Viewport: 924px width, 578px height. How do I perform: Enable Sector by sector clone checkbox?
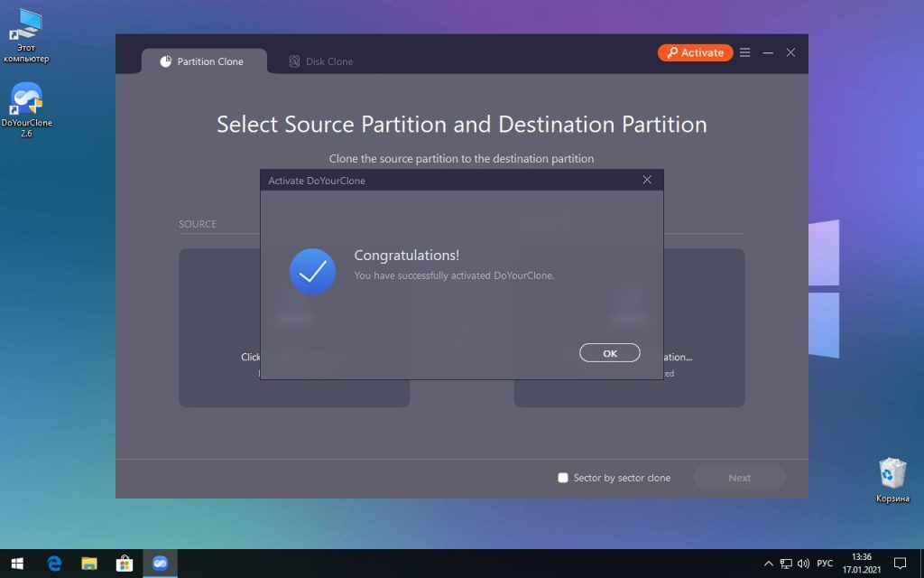tap(564, 478)
